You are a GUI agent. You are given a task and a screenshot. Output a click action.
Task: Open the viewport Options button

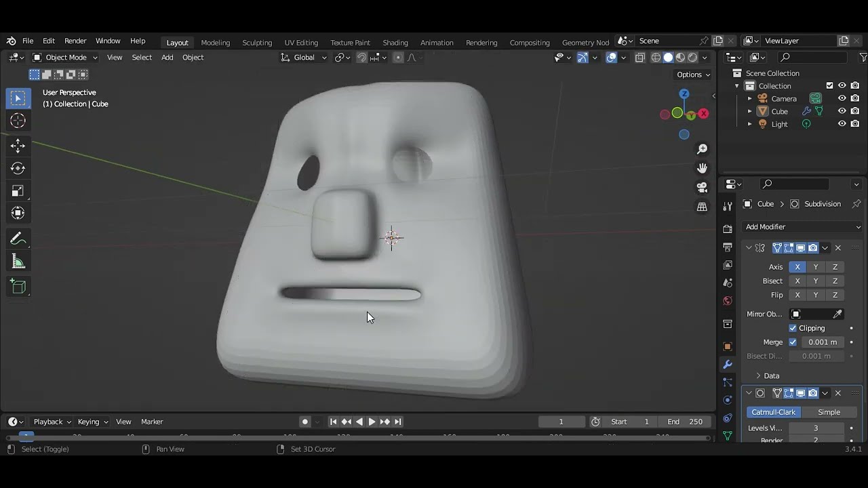(693, 75)
